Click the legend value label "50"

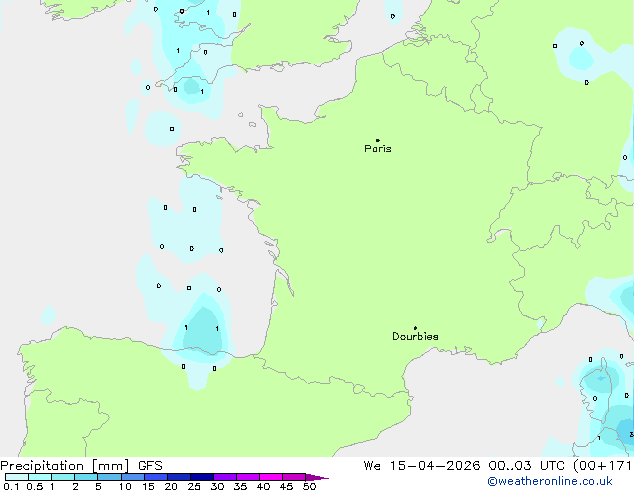coord(309,486)
